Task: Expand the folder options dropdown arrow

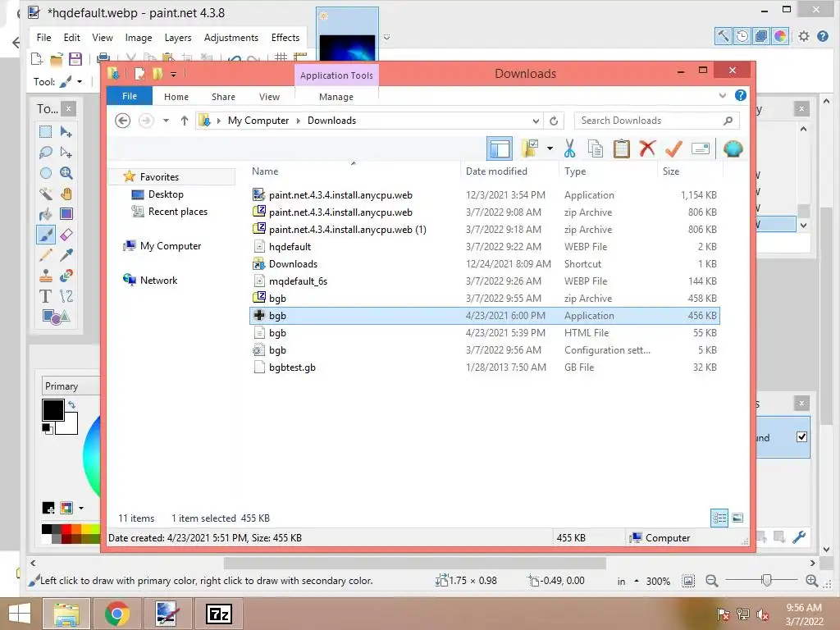Action: click(550, 148)
